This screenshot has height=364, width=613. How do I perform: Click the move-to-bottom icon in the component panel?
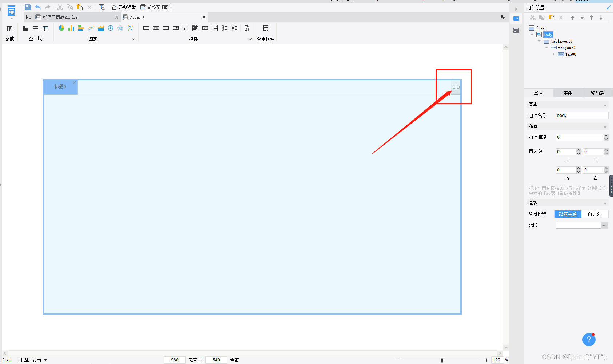(x=582, y=17)
